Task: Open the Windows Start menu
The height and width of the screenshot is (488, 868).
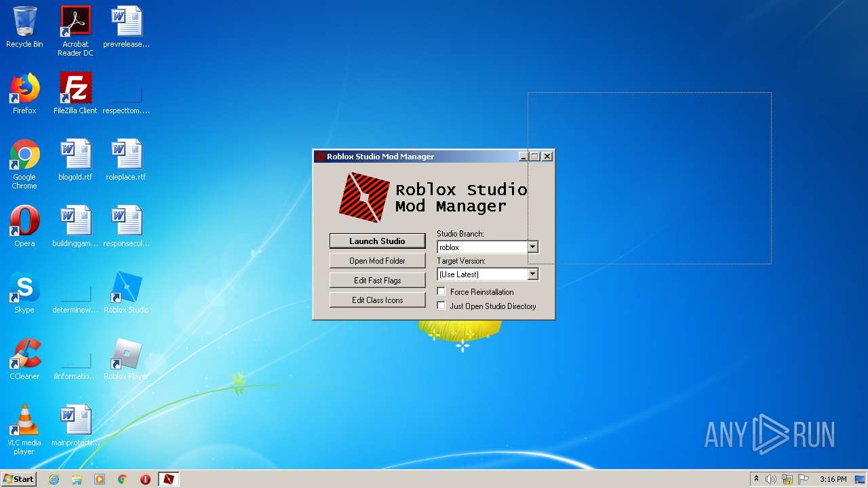Action: (x=18, y=479)
